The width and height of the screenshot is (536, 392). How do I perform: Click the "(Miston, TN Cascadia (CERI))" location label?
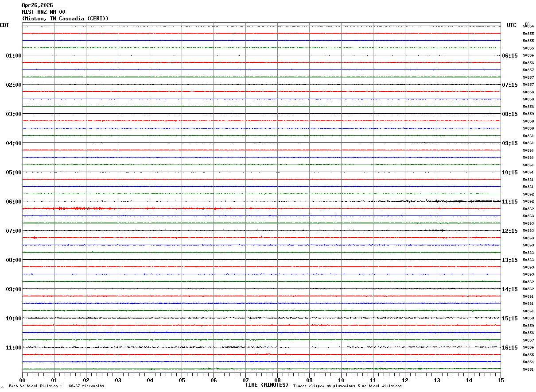point(65,19)
